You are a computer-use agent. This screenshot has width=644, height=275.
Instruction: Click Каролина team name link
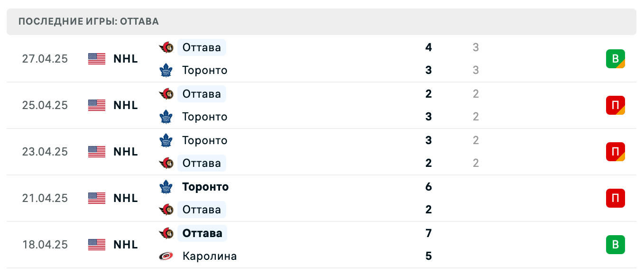pos(210,256)
